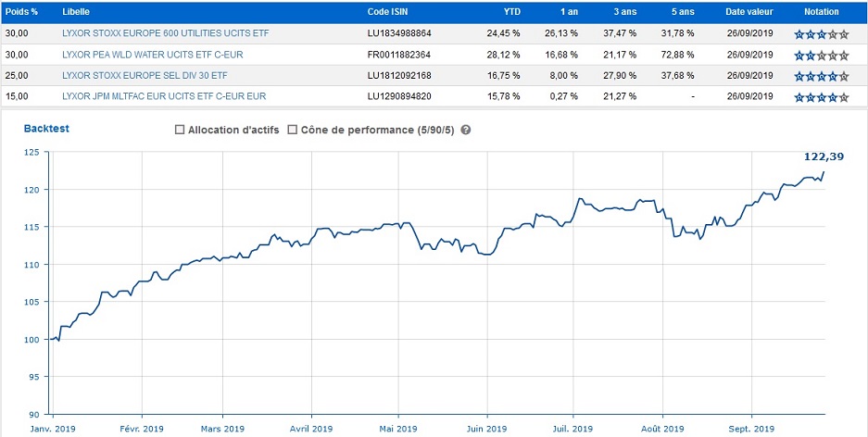This screenshot has height=437, width=868.
Task: Click the star rating of SEL DIV 30 row
Action: (x=822, y=76)
